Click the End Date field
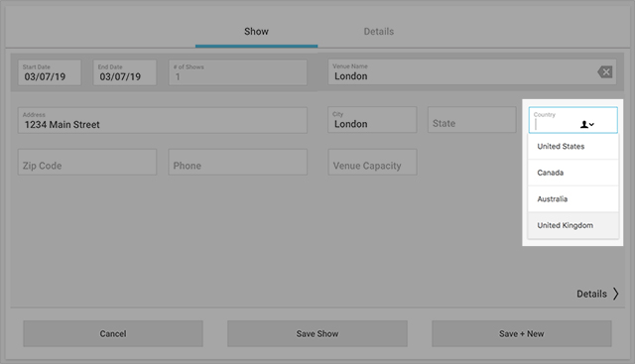The image size is (635, 364). click(x=125, y=72)
